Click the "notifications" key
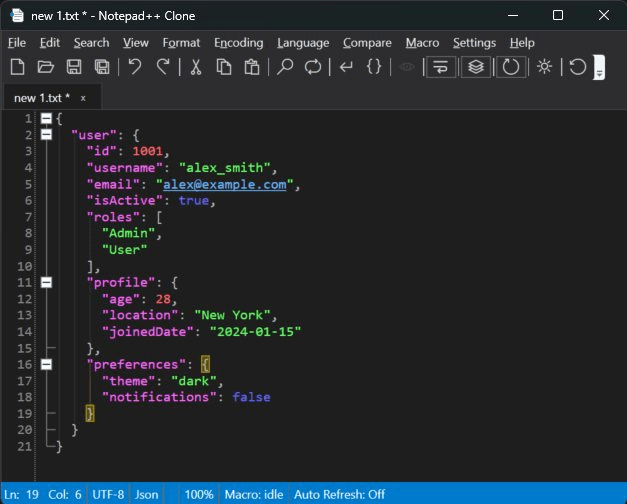 pos(159,397)
